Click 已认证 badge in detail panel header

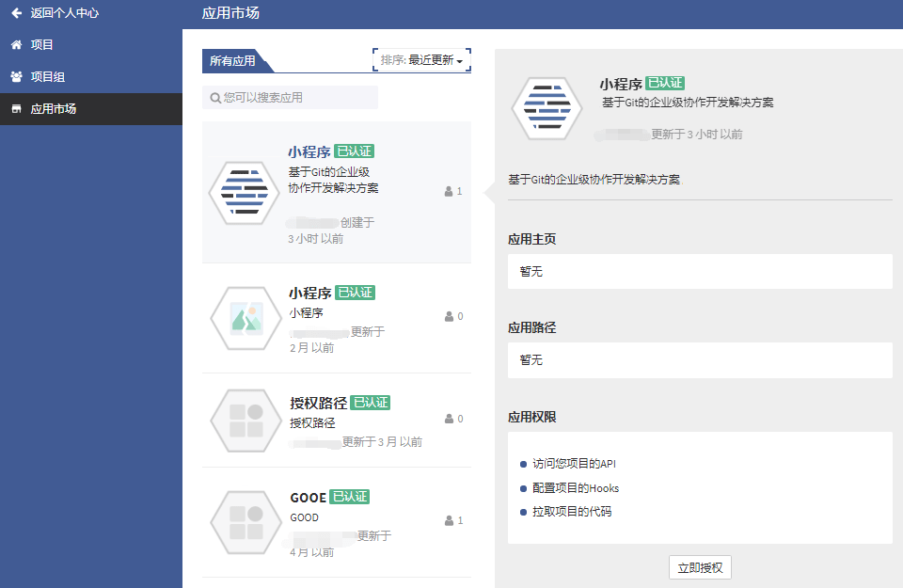[x=665, y=84]
